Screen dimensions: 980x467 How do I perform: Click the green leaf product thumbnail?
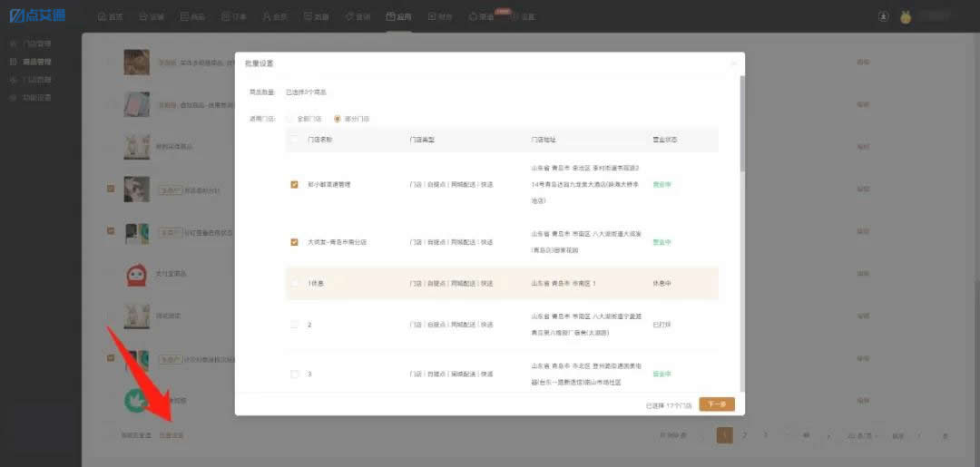point(136,400)
